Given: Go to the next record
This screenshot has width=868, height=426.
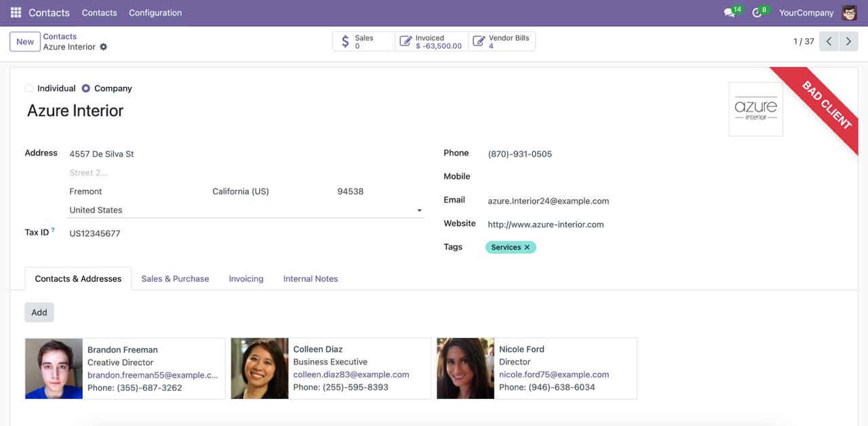Looking at the screenshot, I should coord(848,41).
